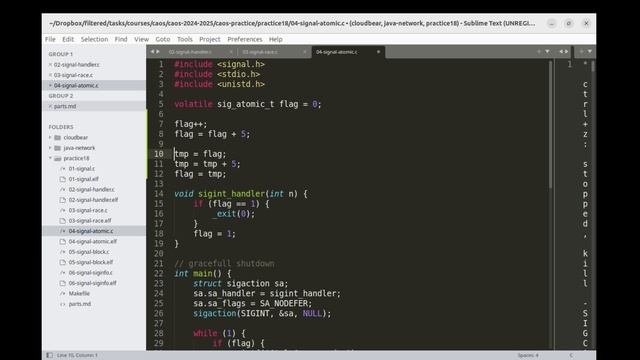
Task: Open the Help menu
Action: [x=276, y=39]
